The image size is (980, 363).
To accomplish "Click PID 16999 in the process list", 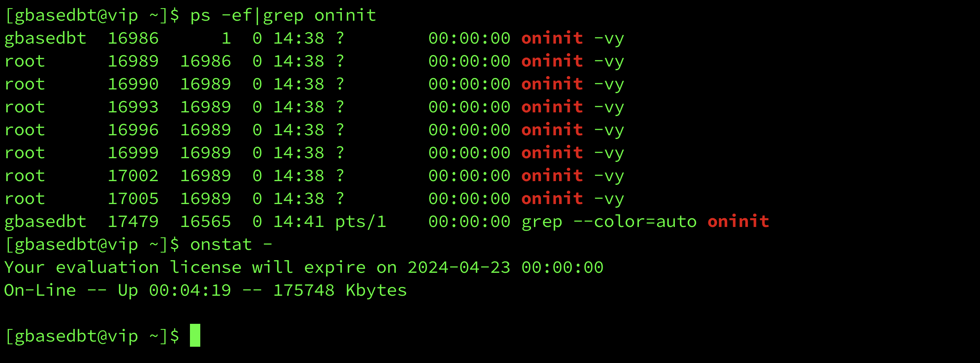I will (x=133, y=153).
